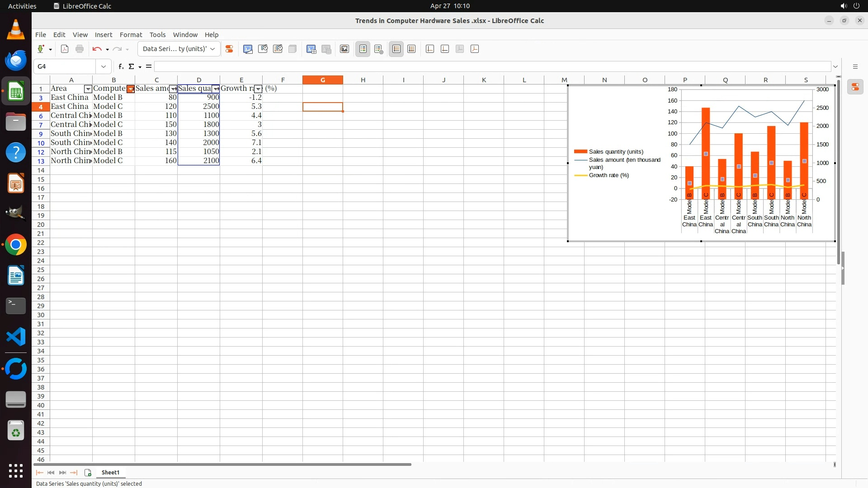Open the Format menu

coord(131,35)
